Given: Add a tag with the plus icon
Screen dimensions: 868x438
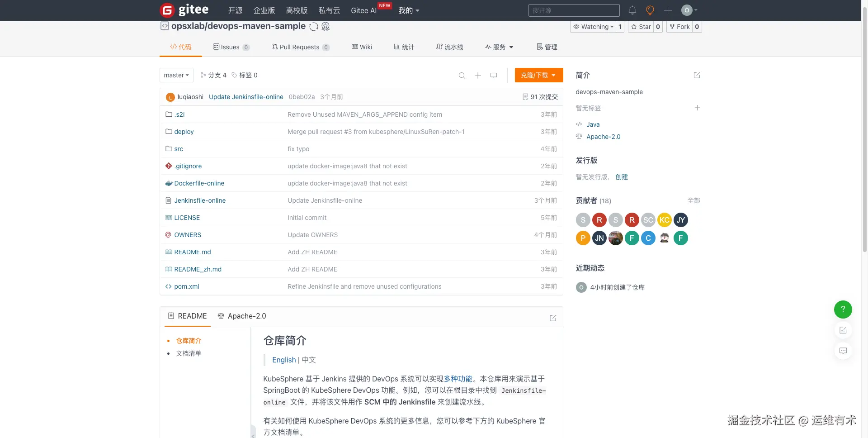Looking at the screenshot, I should tap(697, 108).
